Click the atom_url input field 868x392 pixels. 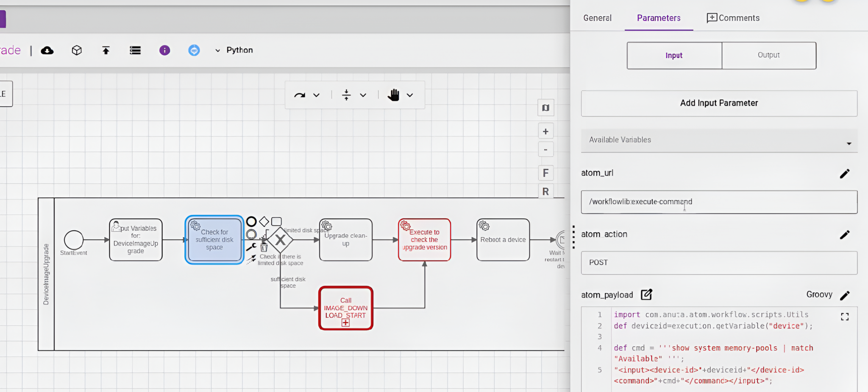[719, 202]
